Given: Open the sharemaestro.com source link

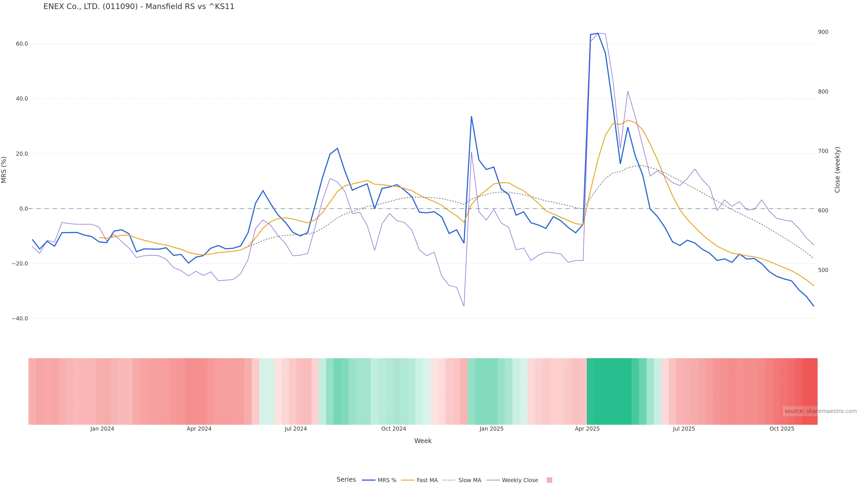Looking at the screenshot, I should [820, 411].
